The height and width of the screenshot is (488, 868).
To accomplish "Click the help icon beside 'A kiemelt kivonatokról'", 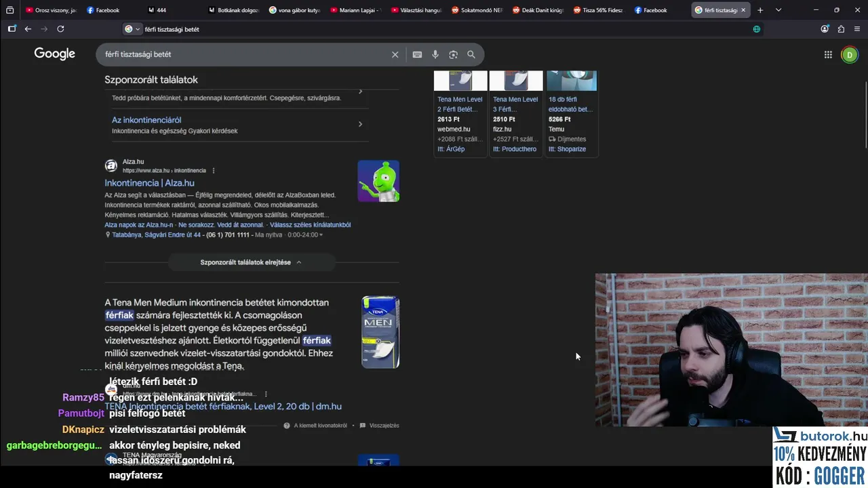I will pyautogui.click(x=287, y=426).
